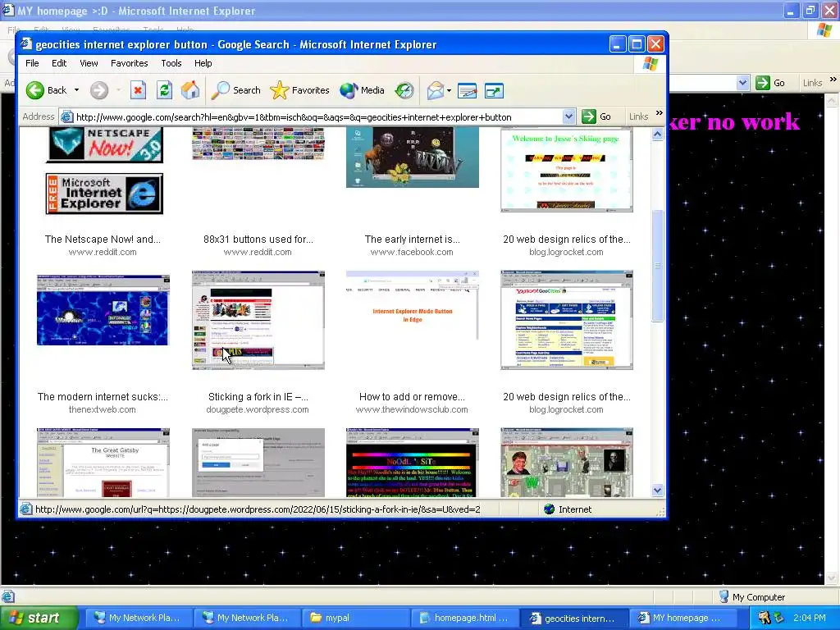Screen dimensions: 840x630
Task: Open the Noodle's Site rainbow thumbnail
Action: click(413, 463)
